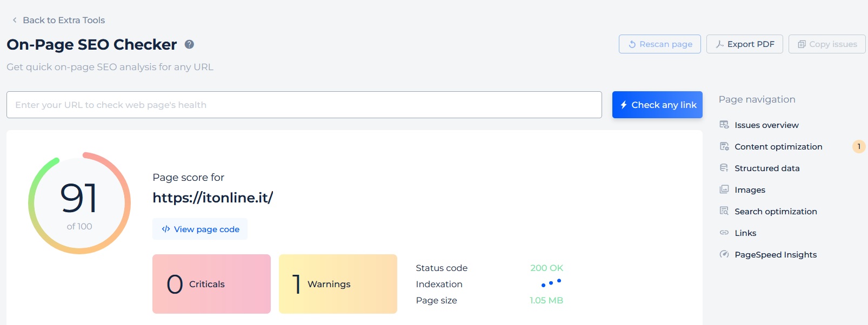Screen dimensions: 868x325
Task: Jump to Images section
Action: pyautogui.click(x=750, y=190)
